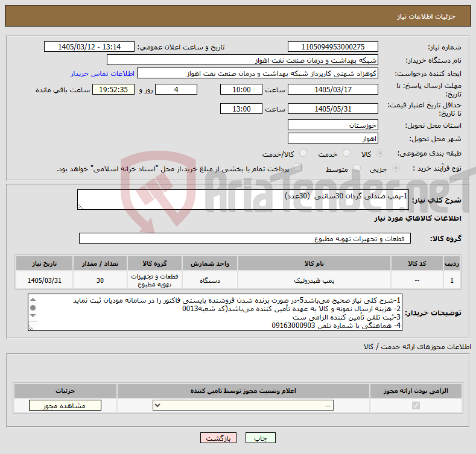Screen dimensions: 476x454
Task: Open the اعلام وضعیت مجوز dropdown
Action: pos(243,405)
